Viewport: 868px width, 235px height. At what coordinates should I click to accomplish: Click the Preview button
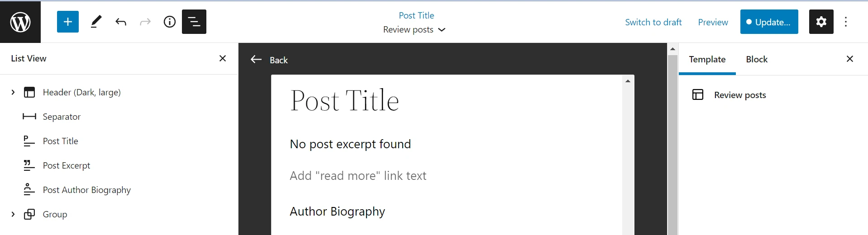pos(713,22)
